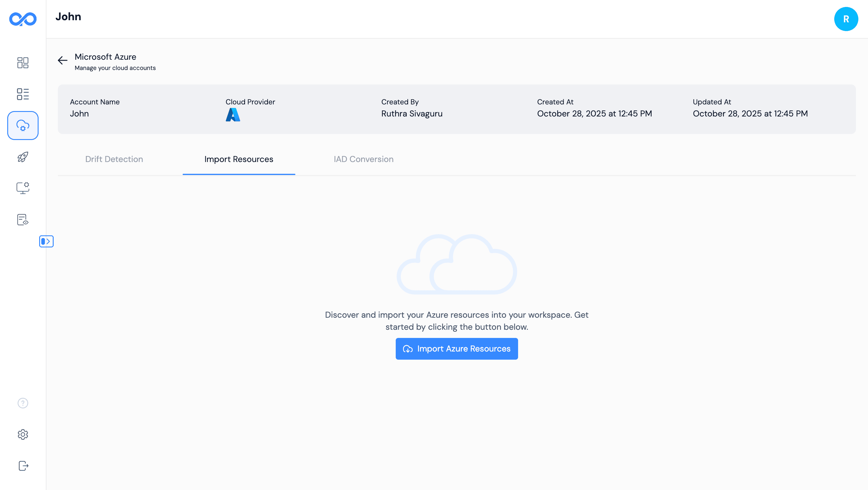
Task: Click the Azure cloud provider logo
Action: tap(233, 115)
